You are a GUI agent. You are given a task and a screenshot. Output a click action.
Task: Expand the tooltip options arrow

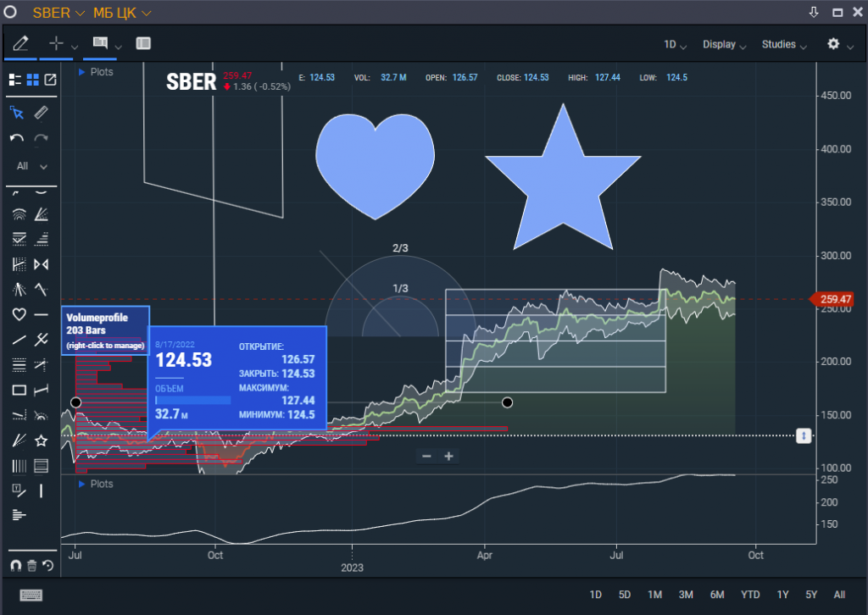click(118, 47)
